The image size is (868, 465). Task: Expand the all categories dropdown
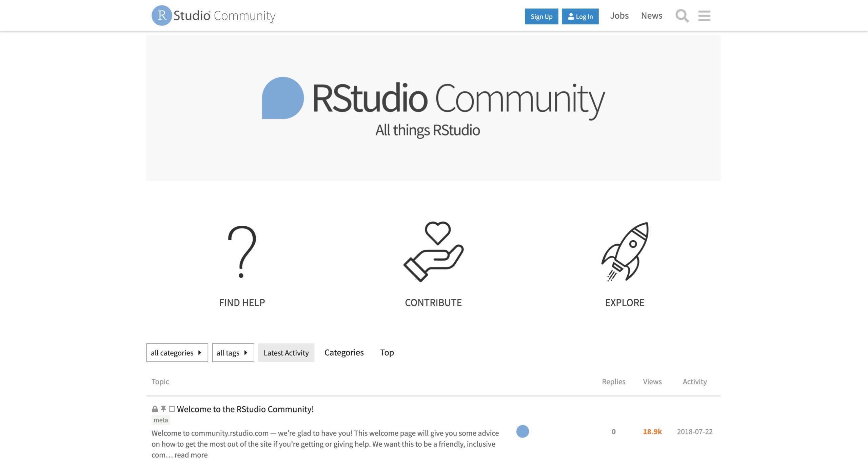[x=177, y=353]
